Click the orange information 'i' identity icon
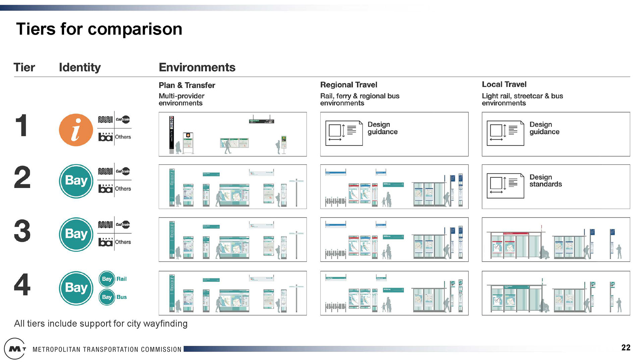Screen dimensions: 644x364 (x=76, y=130)
